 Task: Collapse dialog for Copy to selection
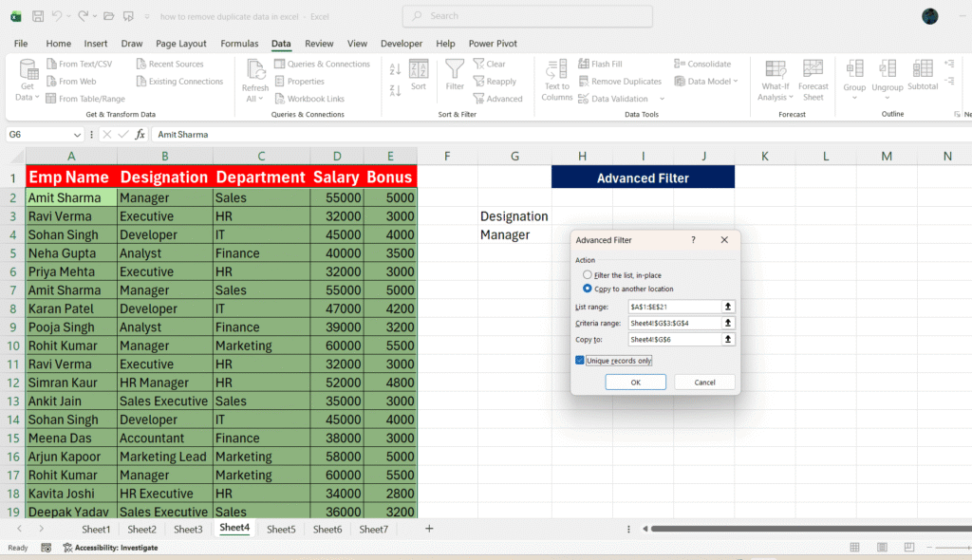tap(728, 339)
